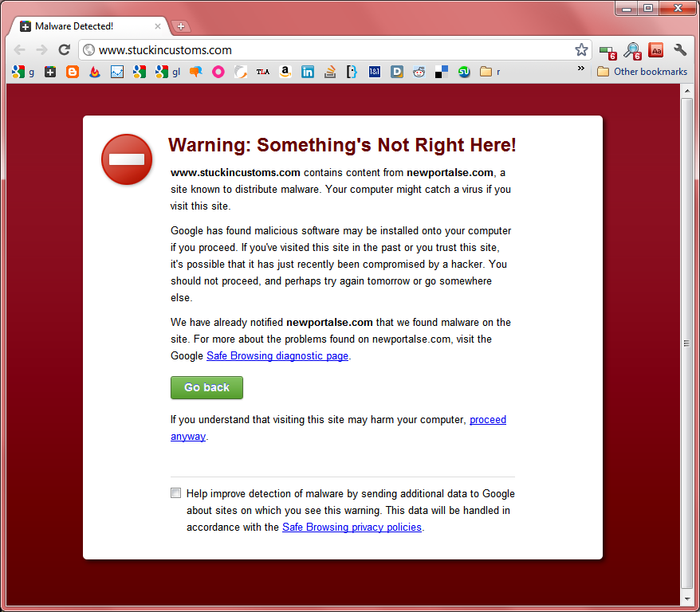Open the white swirl icon bookmark
Viewport: 700px width, 612px height.
point(241,72)
